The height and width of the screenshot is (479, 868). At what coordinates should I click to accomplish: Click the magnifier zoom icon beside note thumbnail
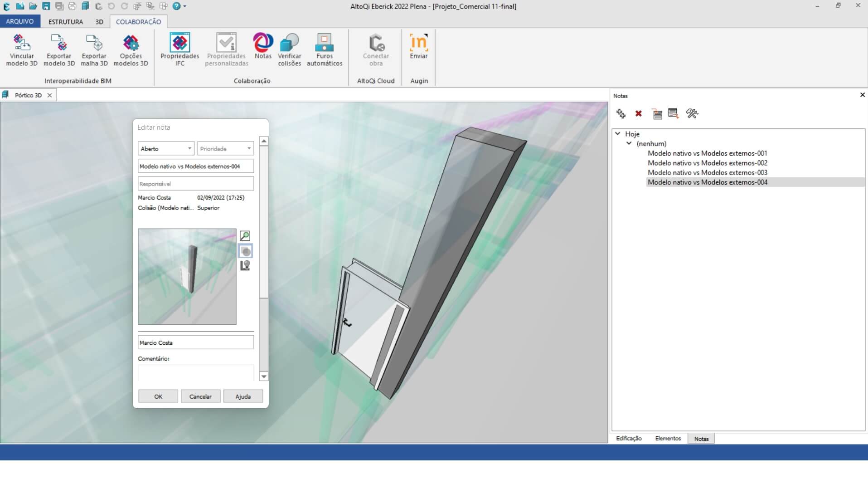pos(245,236)
